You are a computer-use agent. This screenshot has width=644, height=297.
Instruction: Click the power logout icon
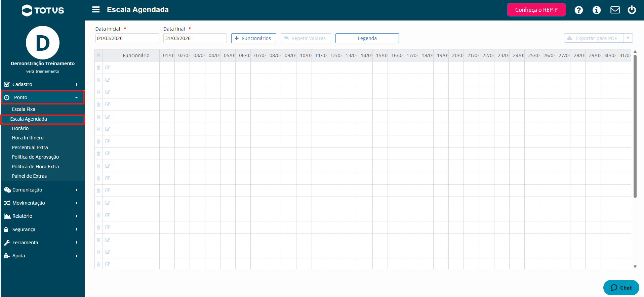[632, 10]
